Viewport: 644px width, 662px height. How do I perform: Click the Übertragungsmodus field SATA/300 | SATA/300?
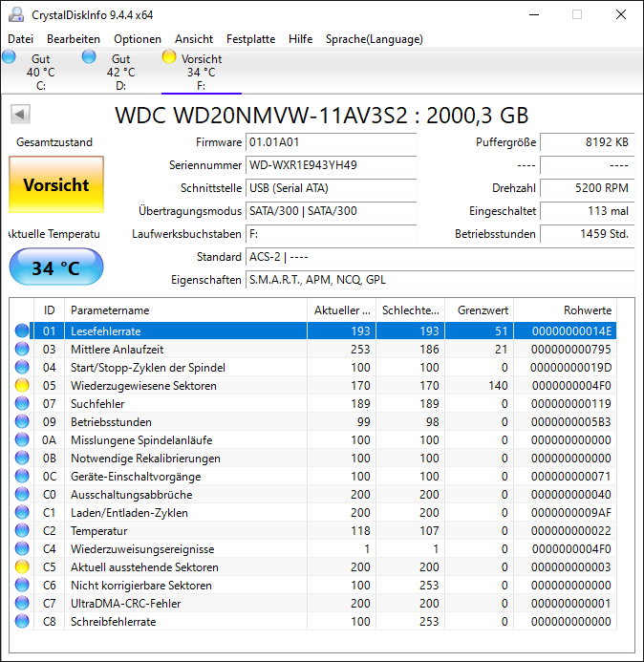(x=332, y=211)
